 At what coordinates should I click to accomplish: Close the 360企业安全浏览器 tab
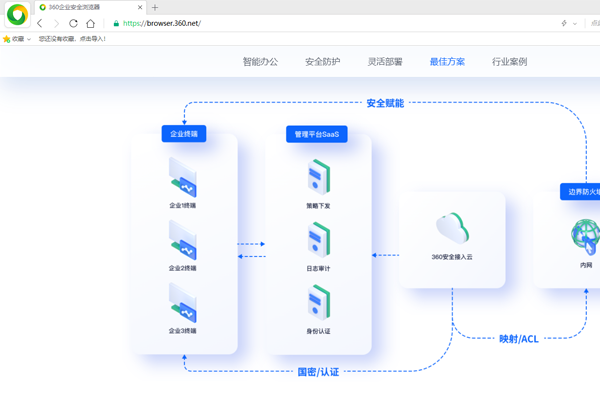[x=140, y=7]
